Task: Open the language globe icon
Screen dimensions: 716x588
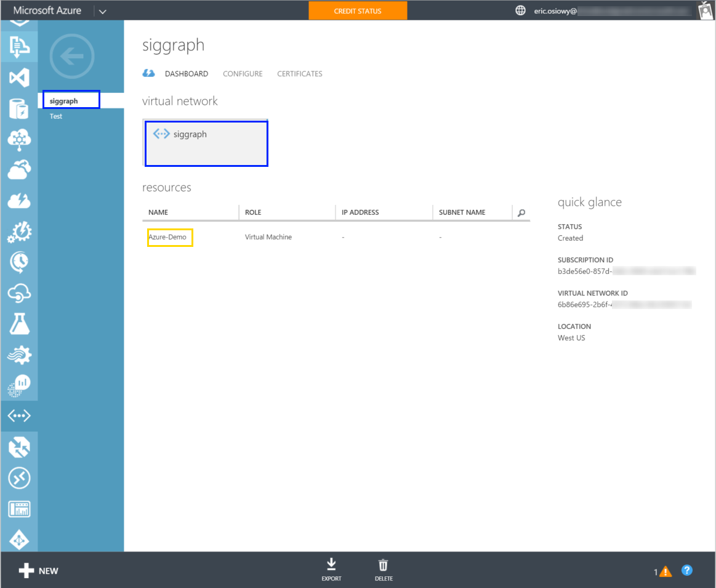Action: coord(521,10)
